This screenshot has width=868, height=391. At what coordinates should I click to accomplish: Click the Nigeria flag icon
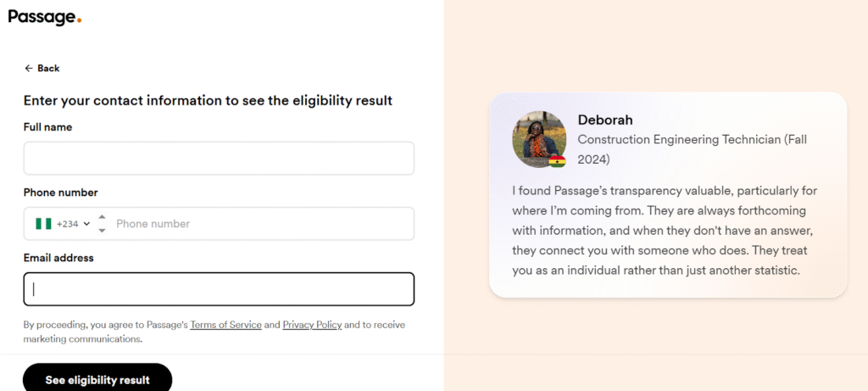coord(43,224)
